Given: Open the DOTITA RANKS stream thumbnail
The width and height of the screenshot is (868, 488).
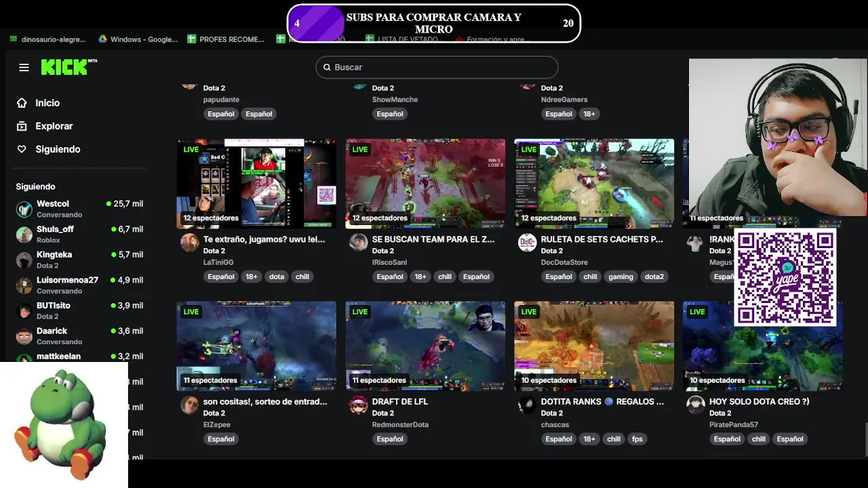Looking at the screenshot, I should click(594, 346).
